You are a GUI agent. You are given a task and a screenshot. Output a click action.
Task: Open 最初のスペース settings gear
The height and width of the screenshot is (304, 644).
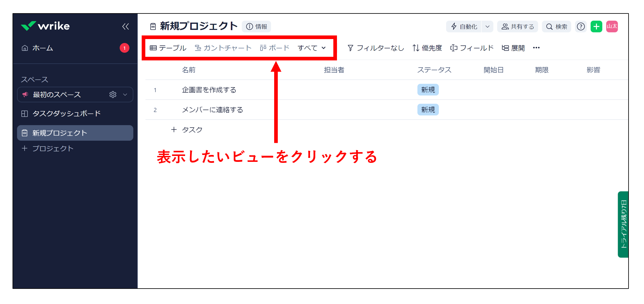click(x=113, y=95)
